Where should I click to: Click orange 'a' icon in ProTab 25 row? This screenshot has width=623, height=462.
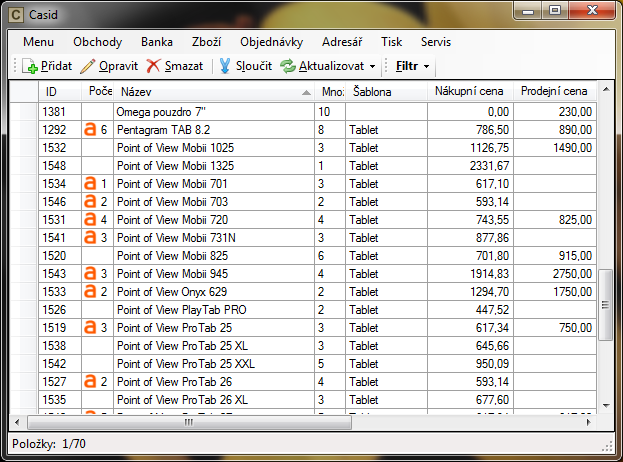coord(90,327)
